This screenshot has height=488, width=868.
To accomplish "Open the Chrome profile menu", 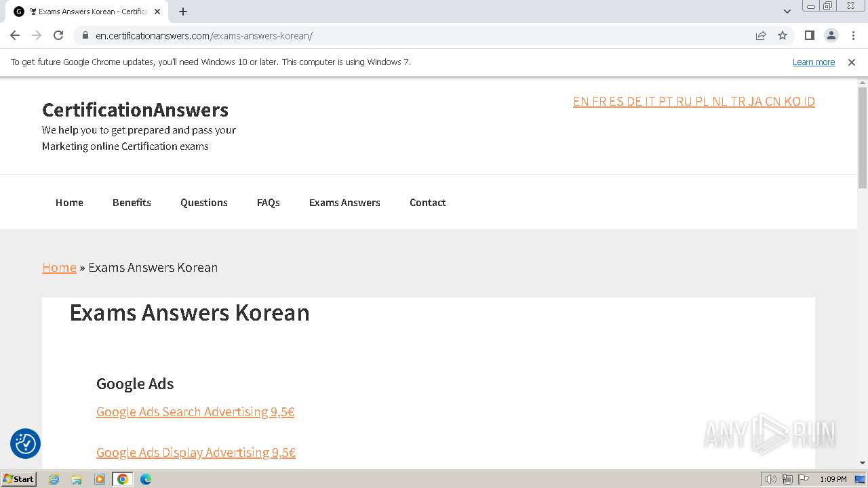I will pos(831,35).
